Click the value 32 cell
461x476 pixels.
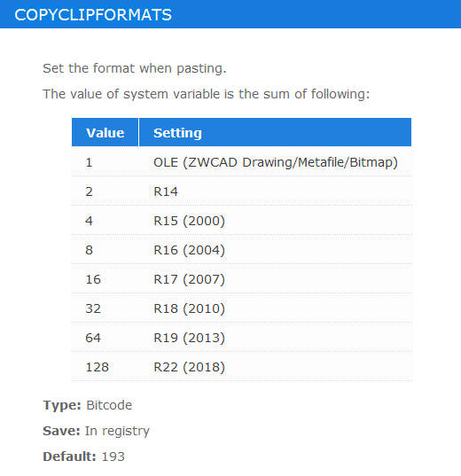pos(105,308)
